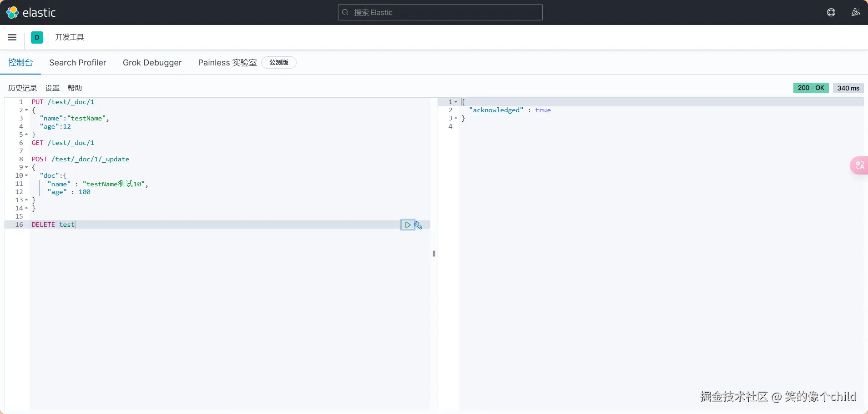Click the GET /test/_doc/1 line
The width and height of the screenshot is (868, 414).
click(x=63, y=143)
